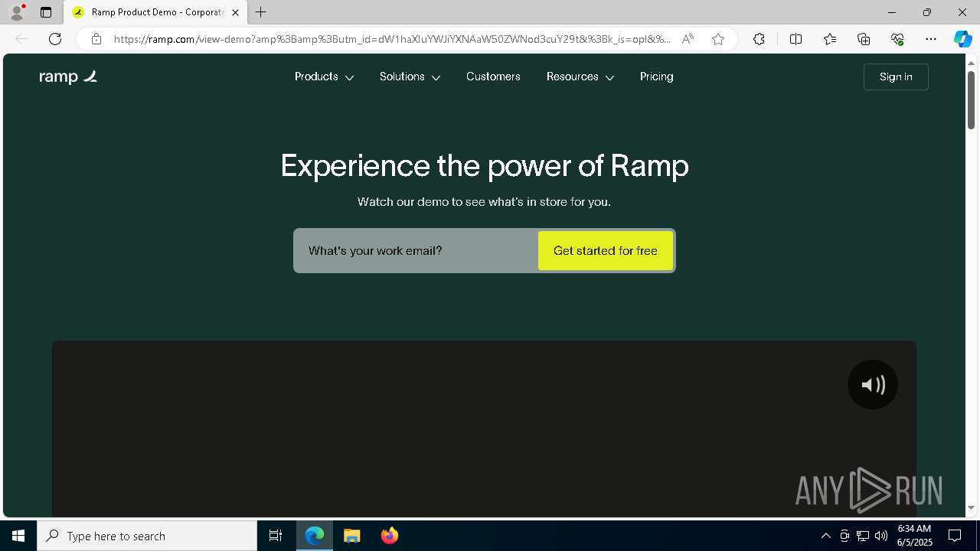Refresh the browser page
The image size is (980, 551).
(x=55, y=39)
